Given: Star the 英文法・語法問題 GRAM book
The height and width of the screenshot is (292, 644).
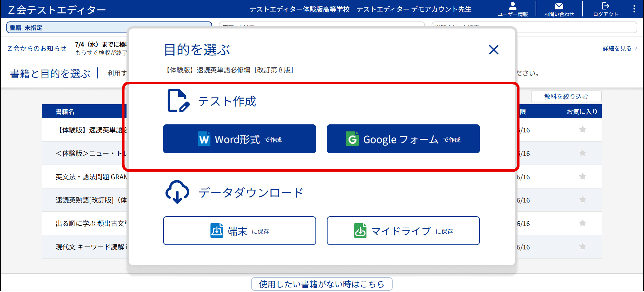Looking at the screenshot, I should [x=582, y=177].
